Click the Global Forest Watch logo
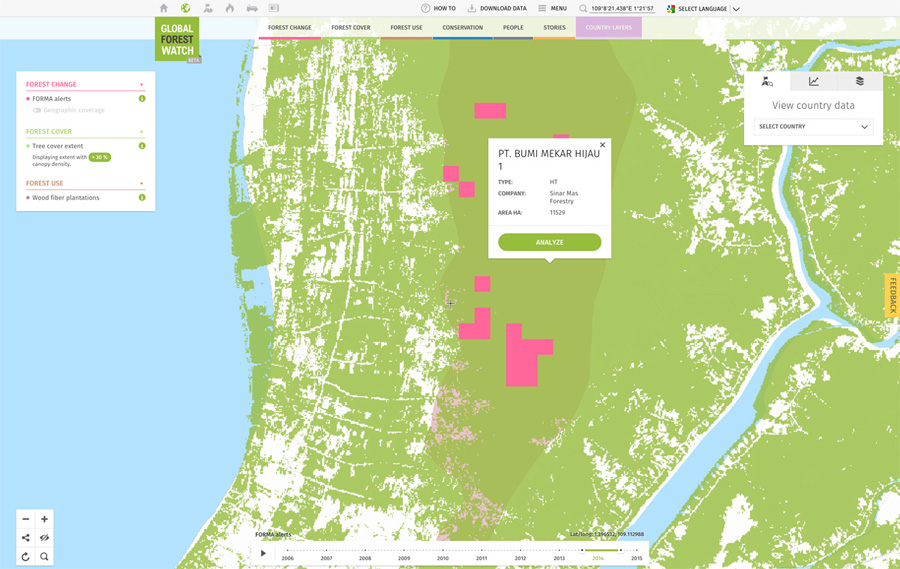 [x=177, y=39]
